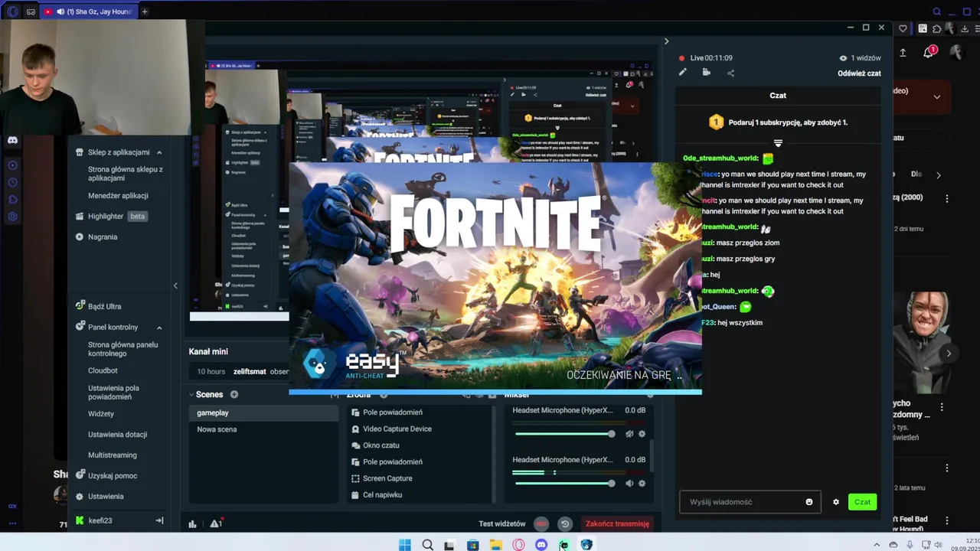Open Discord in taskbar
This screenshot has width=980, height=551.
(x=541, y=545)
